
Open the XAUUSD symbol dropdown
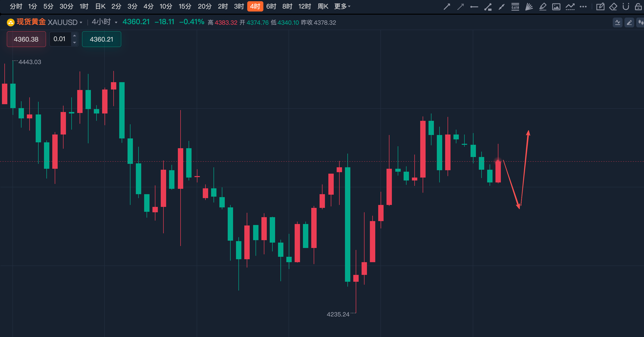point(65,22)
